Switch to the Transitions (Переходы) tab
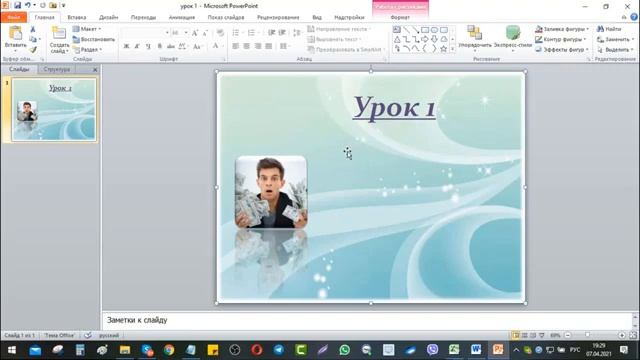640x360 pixels. point(143,18)
